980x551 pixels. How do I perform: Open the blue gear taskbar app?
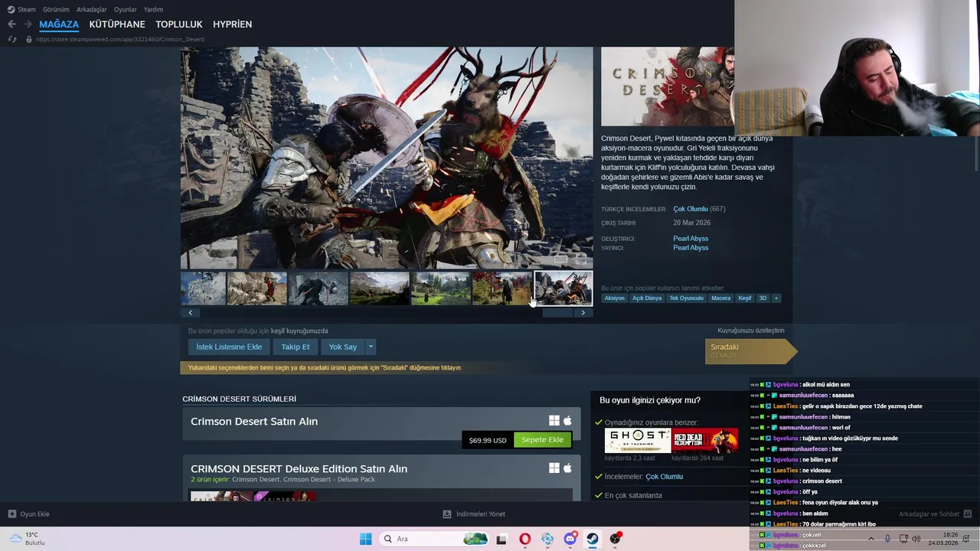tap(547, 539)
